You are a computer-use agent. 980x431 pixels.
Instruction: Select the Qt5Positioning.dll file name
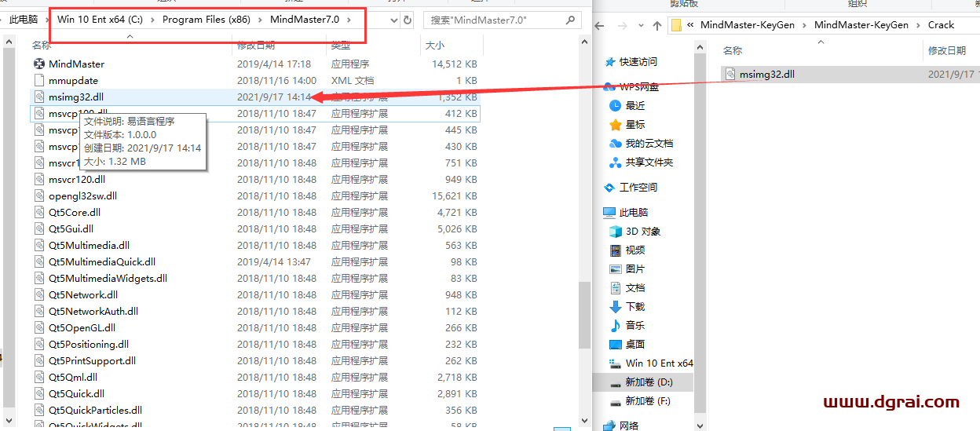tap(89, 344)
